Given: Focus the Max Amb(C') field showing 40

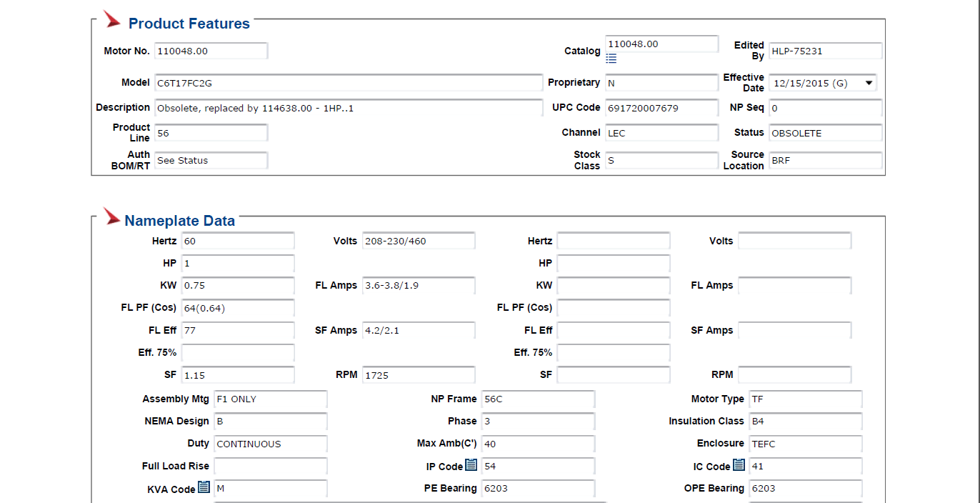Looking at the screenshot, I should tap(538, 444).
